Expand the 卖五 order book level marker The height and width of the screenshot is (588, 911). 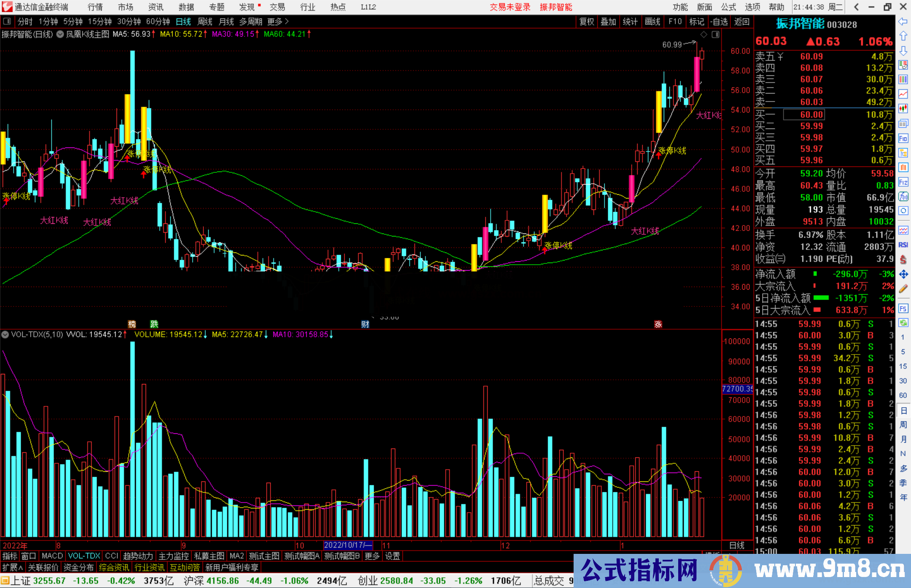(x=780, y=56)
